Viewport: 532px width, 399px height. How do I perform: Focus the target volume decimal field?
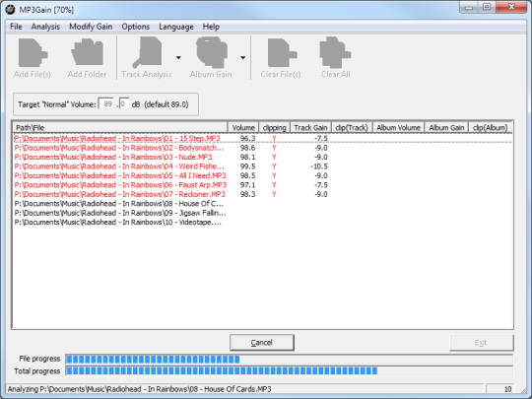(x=124, y=103)
